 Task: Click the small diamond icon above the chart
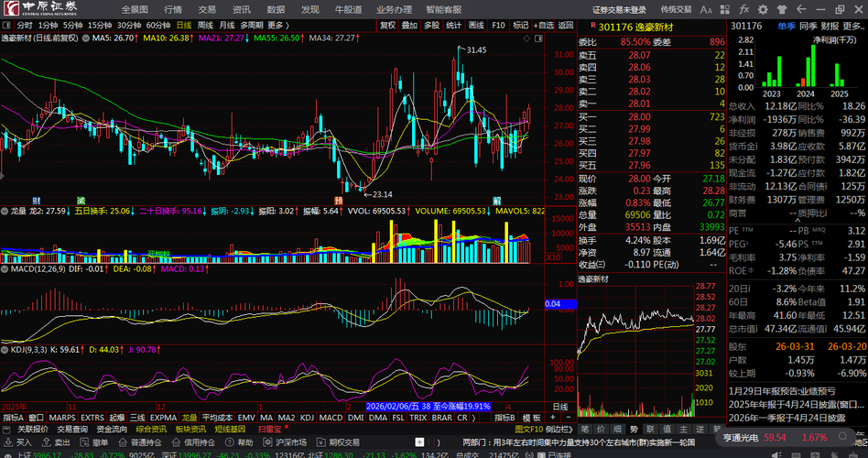pyautogui.click(x=526, y=38)
